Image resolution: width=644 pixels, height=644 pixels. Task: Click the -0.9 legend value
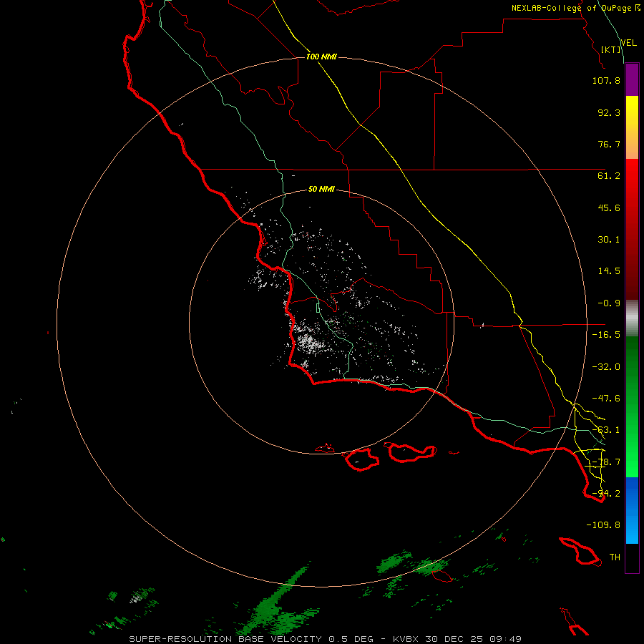[609, 303]
